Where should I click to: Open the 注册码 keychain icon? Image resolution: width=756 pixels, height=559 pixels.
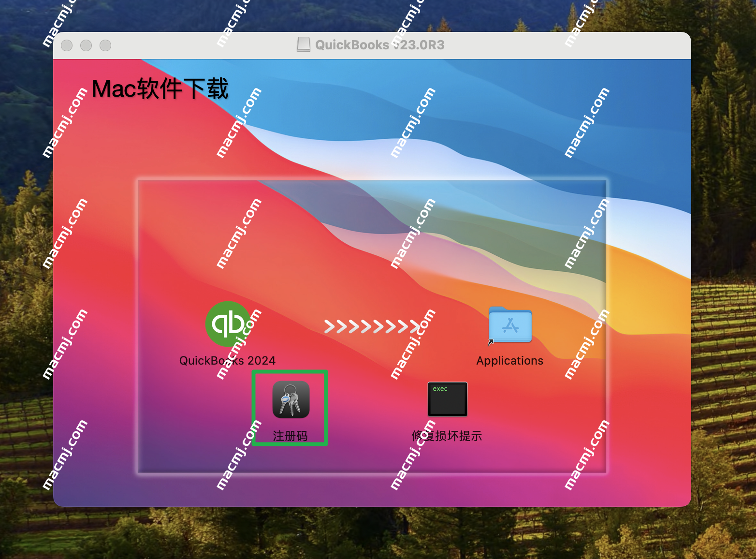[291, 399]
